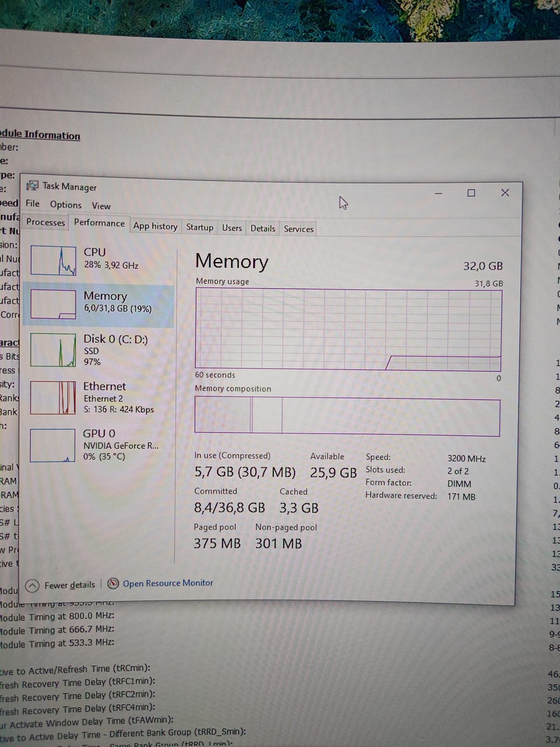
Task: Click the Committed 8,4/36,8 GB value
Action: tap(229, 508)
